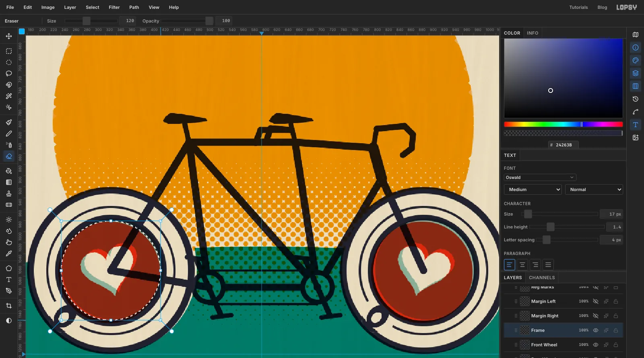Show the Margin Right layer
The height and width of the screenshot is (358, 644).
coord(596,316)
